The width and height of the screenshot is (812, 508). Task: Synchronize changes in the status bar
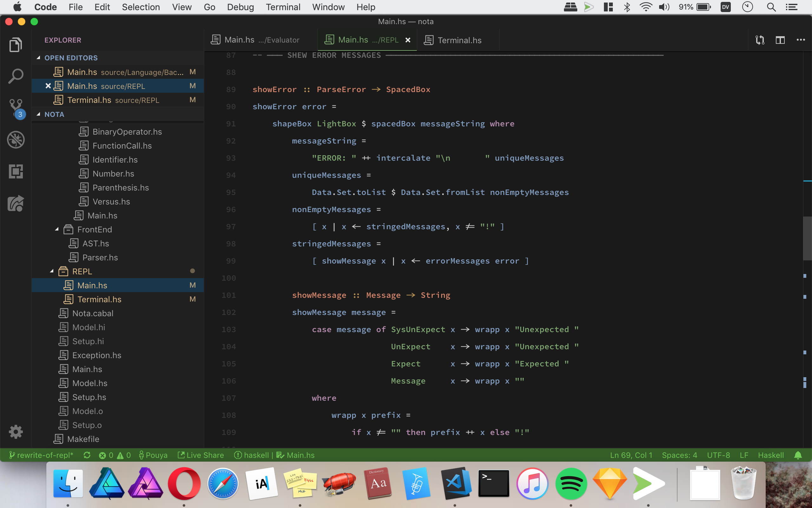(x=87, y=455)
